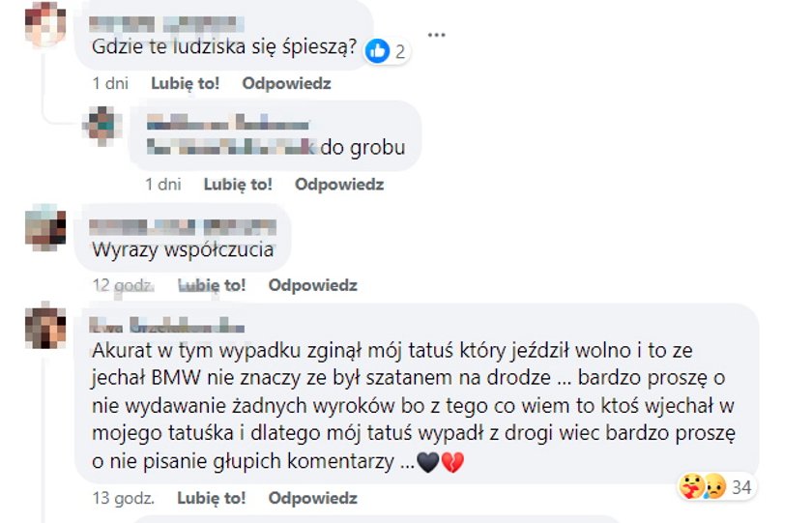The image size is (812, 523).
Task: Open the blurred author name above "Wyrazy współczucia"
Action: (183, 227)
